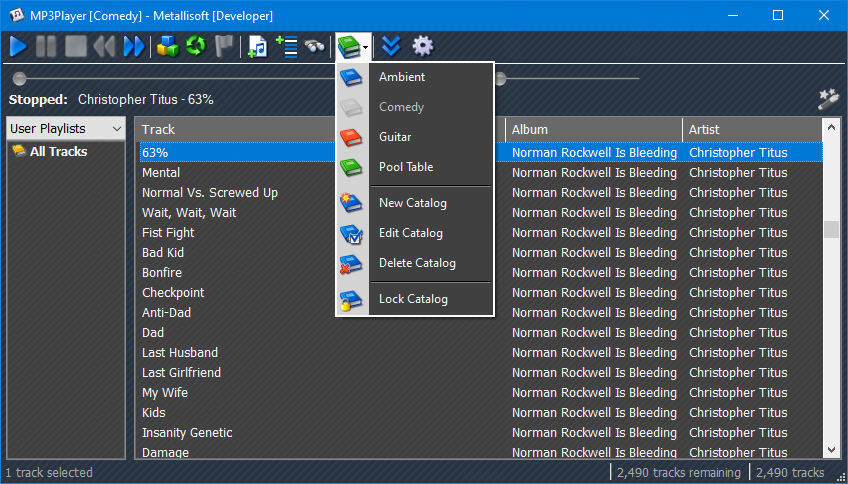Image resolution: width=848 pixels, height=484 pixels.
Task: Open settings with the gear icon
Action: click(423, 46)
